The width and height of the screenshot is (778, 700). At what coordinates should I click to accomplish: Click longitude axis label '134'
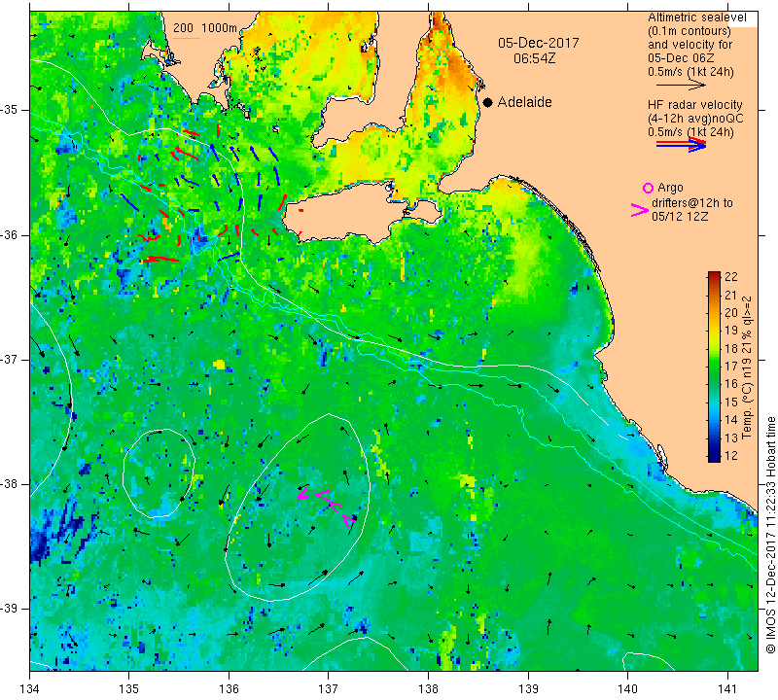(x=30, y=689)
